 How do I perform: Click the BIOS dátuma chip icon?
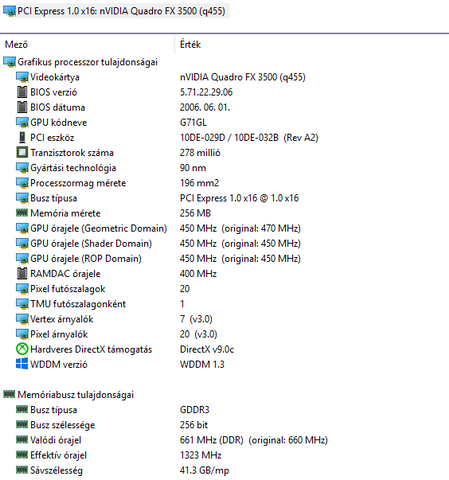[x=22, y=107]
